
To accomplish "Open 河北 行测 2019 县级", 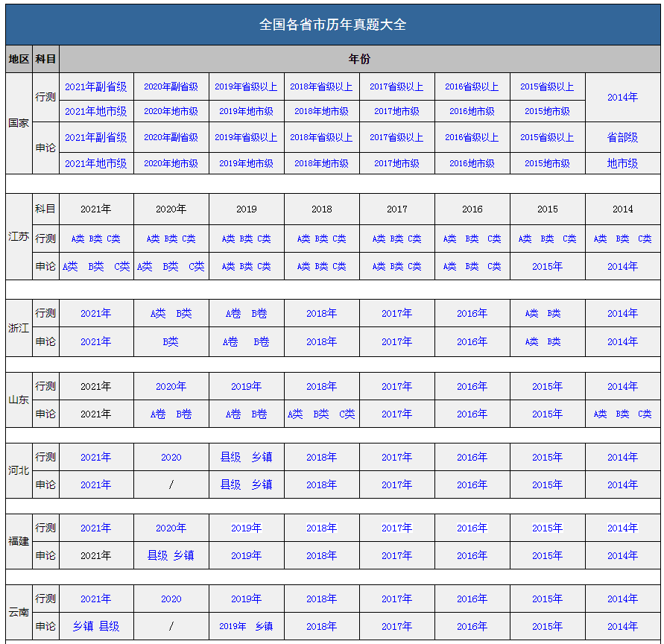I will tap(231, 457).
